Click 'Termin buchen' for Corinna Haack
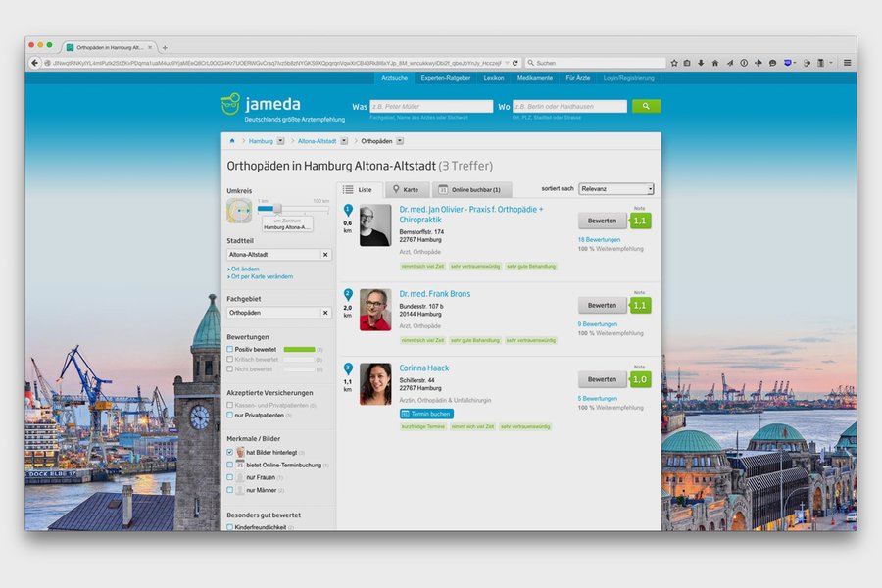 click(426, 414)
